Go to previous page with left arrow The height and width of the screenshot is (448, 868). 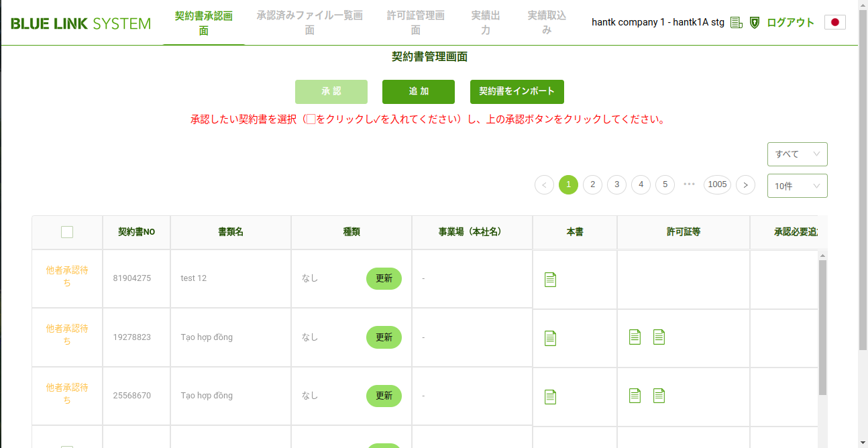[x=544, y=184]
